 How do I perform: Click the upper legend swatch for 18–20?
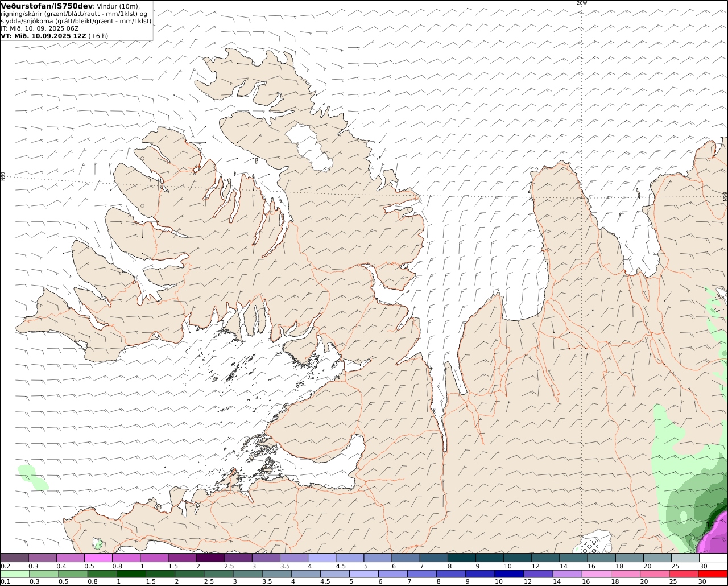630,558
